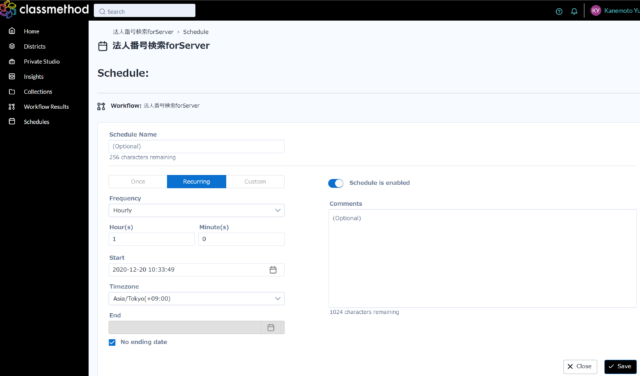This screenshot has width=640, height=376.
Task: Click the '1024 characters remaining' text
Action: pos(364,312)
